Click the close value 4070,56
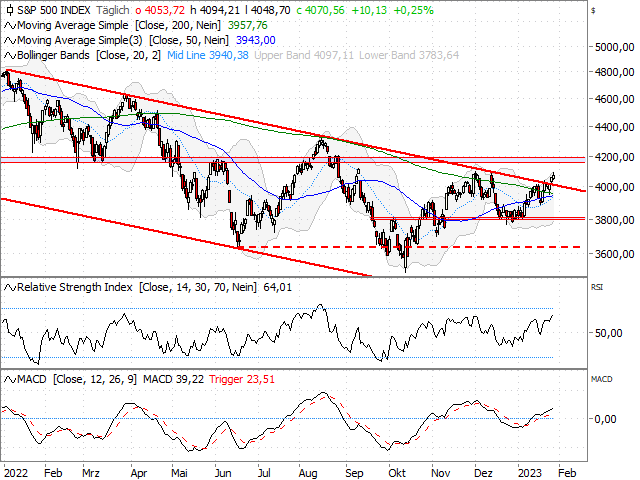640x480 pixels. [325, 11]
